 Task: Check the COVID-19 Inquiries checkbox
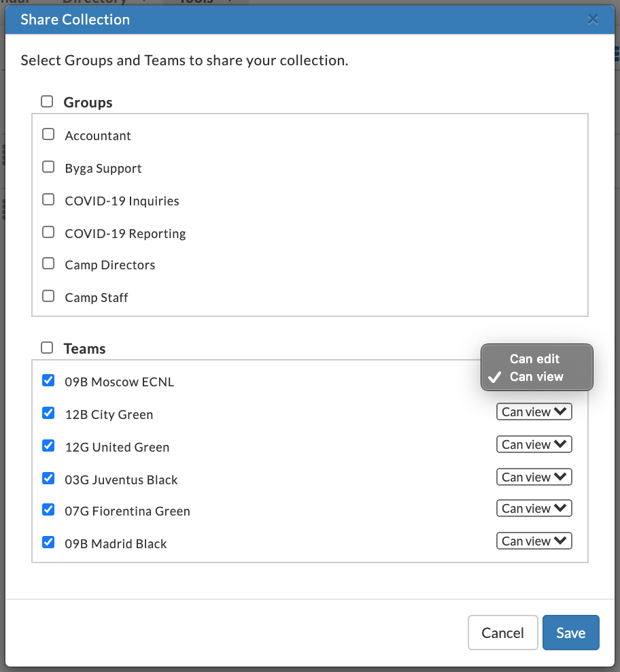[x=48, y=199]
